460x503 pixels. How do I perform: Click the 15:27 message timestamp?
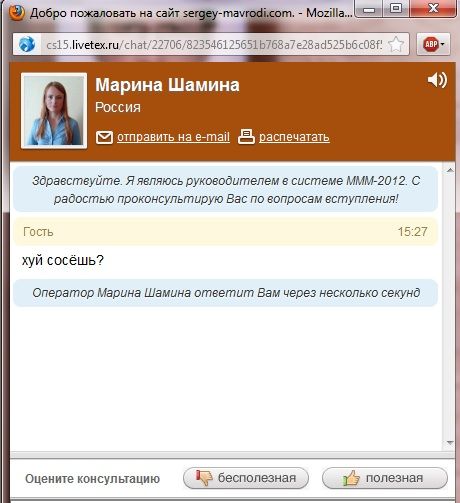(412, 232)
